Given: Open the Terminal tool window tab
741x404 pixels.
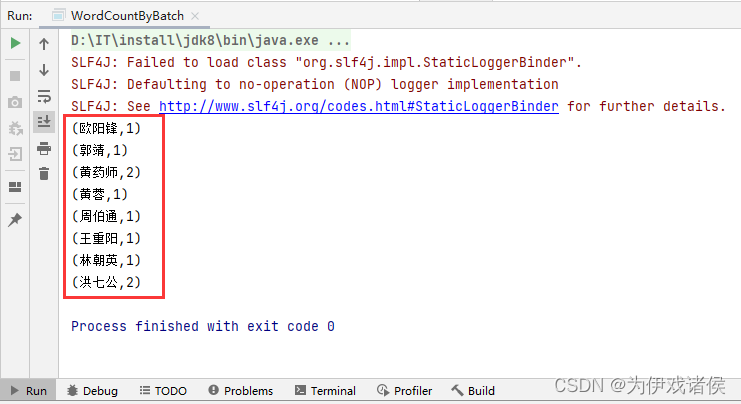Looking at the screenshot, I should pyautogui.click(x=325, y=391).
